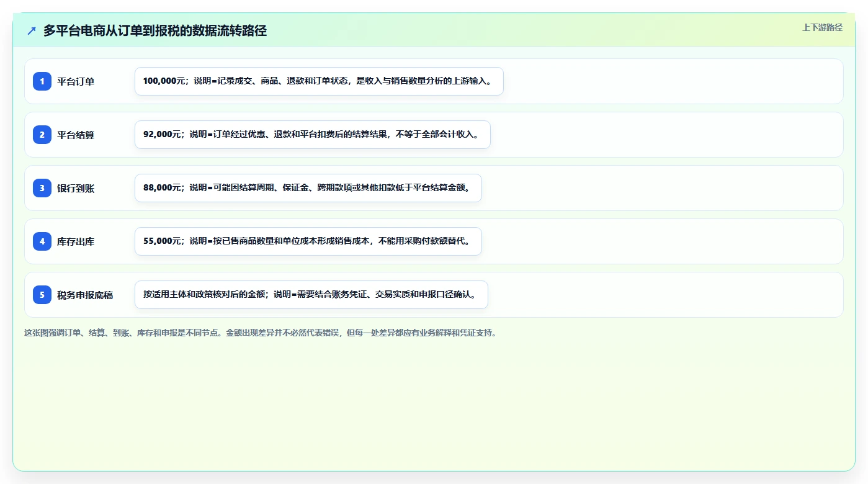Click the 100,000元 description box

(319, 81)
